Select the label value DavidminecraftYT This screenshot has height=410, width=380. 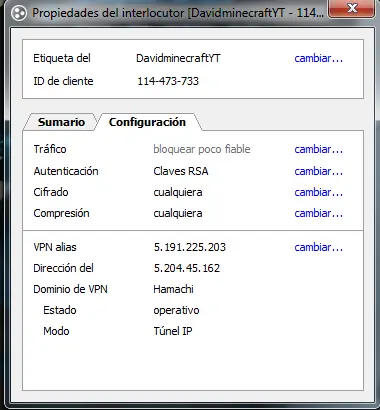[178, 58]
